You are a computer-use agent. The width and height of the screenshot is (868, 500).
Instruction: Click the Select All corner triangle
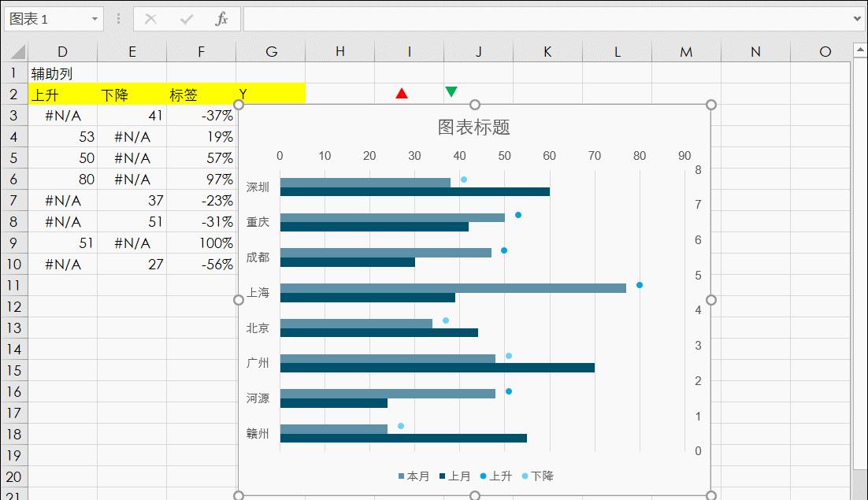coord(17,53)
